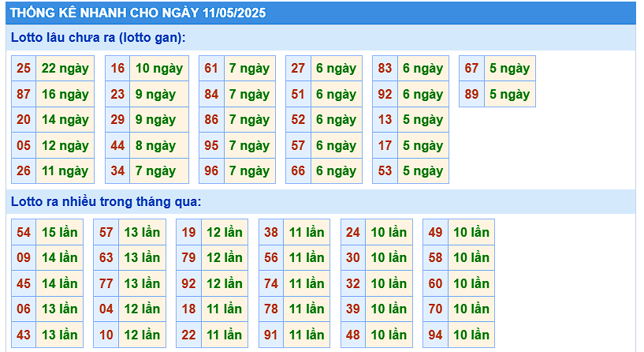
Task: Click lotto number 34 in gan table
Action: click(117, 170)
